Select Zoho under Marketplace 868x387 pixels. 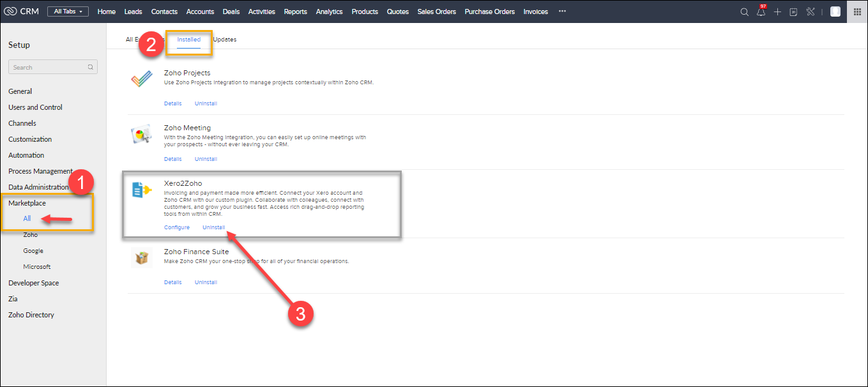pyautogui.click(x=31, y=235)
